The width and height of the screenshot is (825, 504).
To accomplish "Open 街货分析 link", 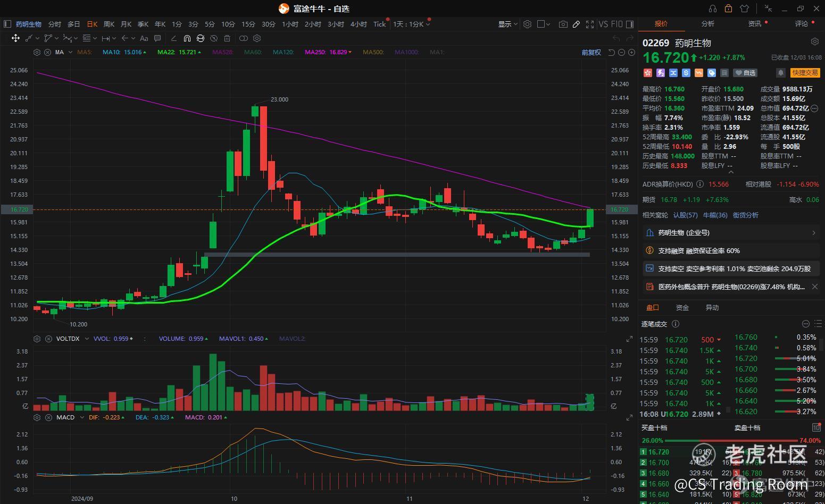I will pos(746,215).
